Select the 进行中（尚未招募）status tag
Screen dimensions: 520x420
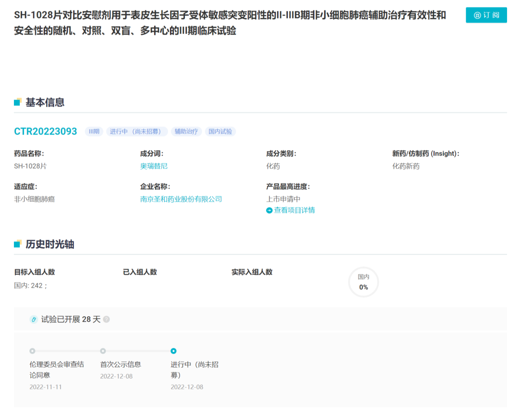(137, 132)
